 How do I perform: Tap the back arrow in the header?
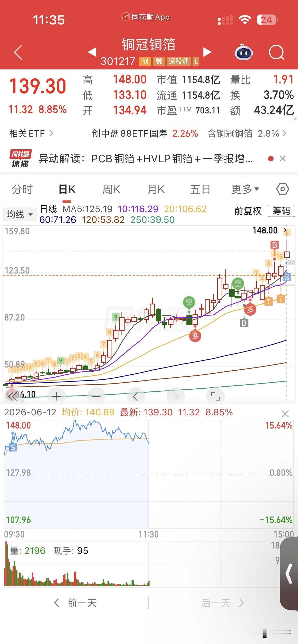pos(18,52)
